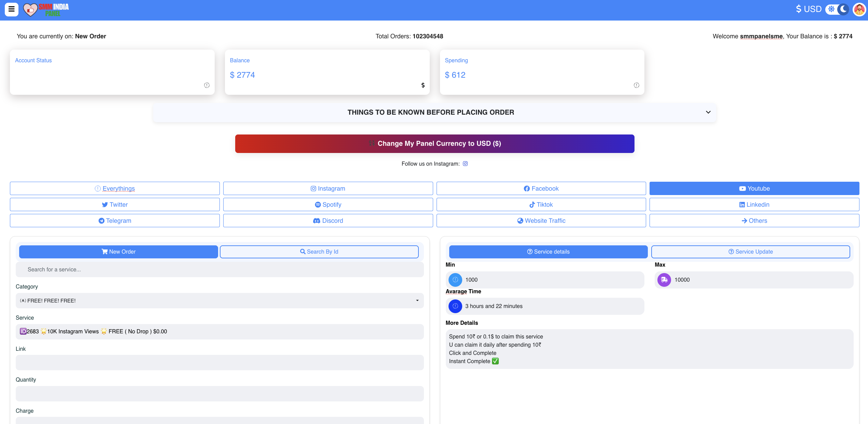This screenshot has height=424, width=868.
Task: Click the Account Status info icon
Action: [206, 85]
